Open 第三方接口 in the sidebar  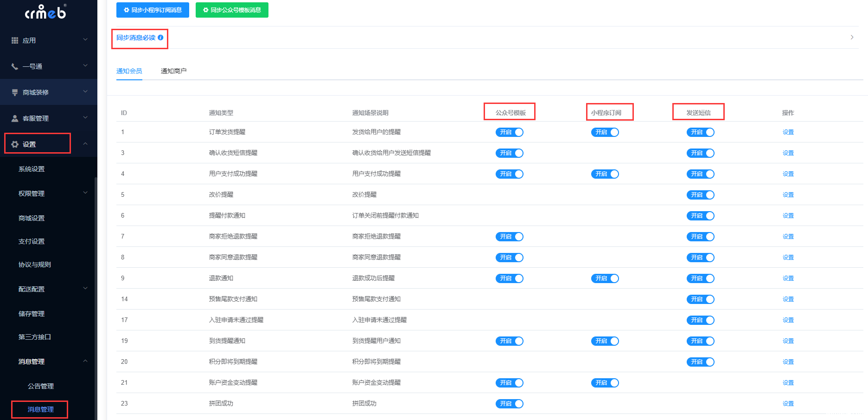coord(35,337)
